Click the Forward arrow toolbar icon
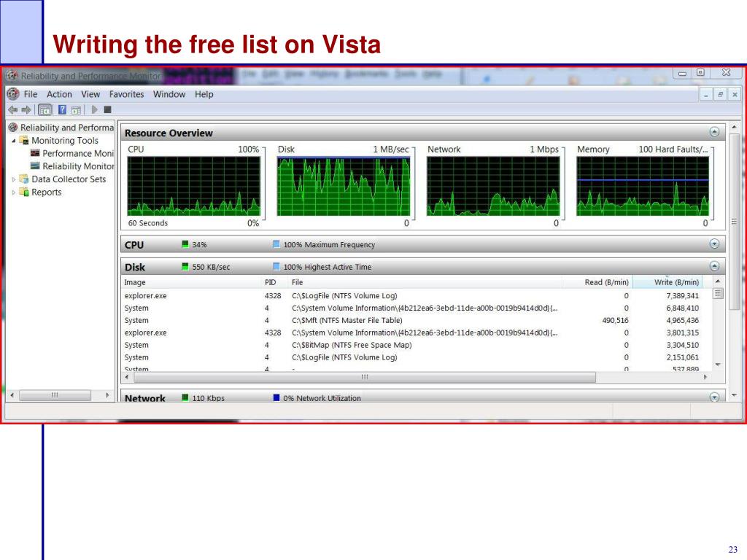Viewport: 747px width, 560px height. pyautogui.click(x=26, y=110)
